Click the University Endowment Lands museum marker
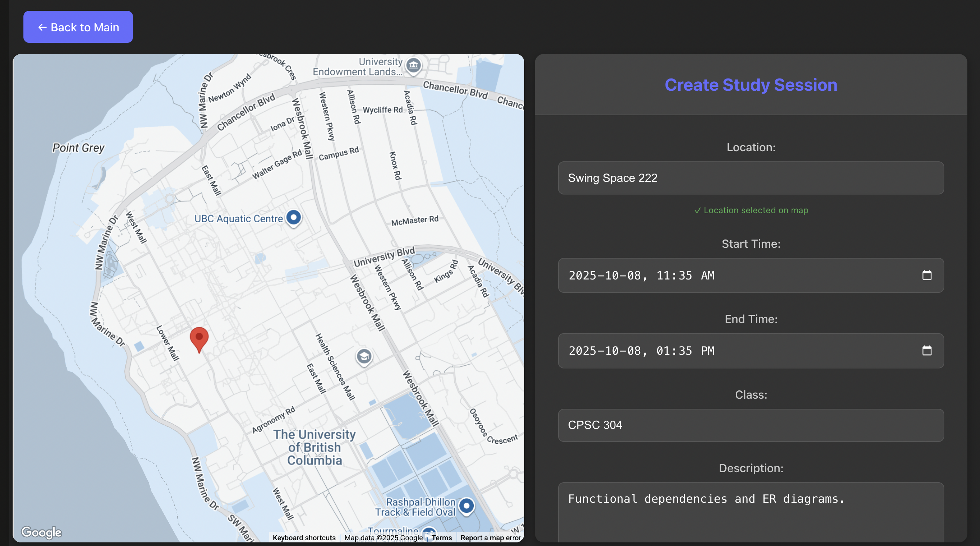Viewport: 980px width, 546px height. (413, 66)
